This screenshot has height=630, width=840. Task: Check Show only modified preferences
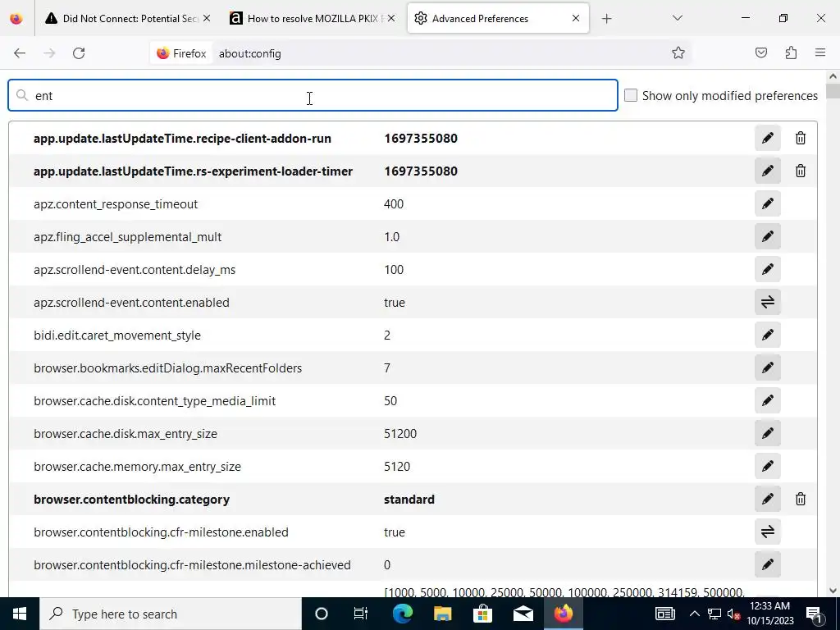(x=631, y=95)
